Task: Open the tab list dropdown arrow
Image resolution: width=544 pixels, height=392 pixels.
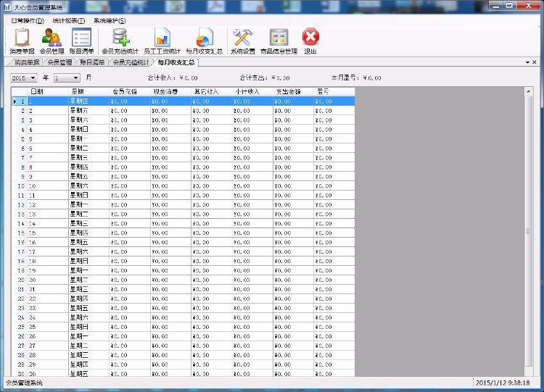Action: (x=527, y=62)
